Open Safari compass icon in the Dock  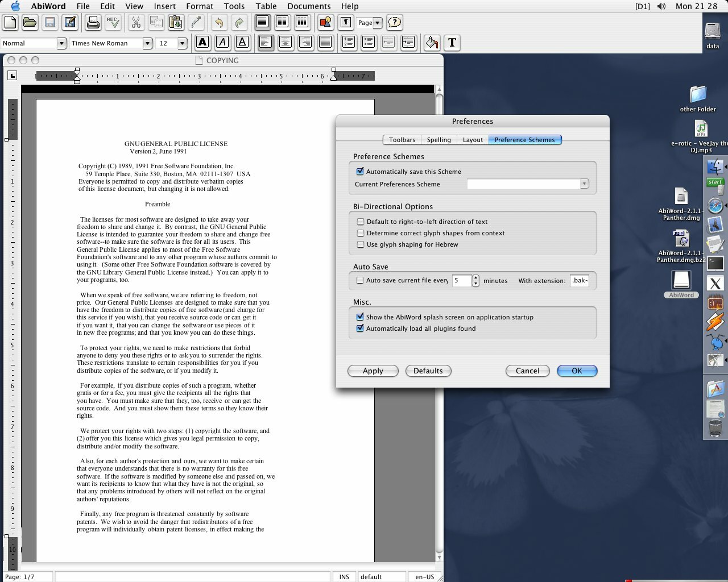715,206
